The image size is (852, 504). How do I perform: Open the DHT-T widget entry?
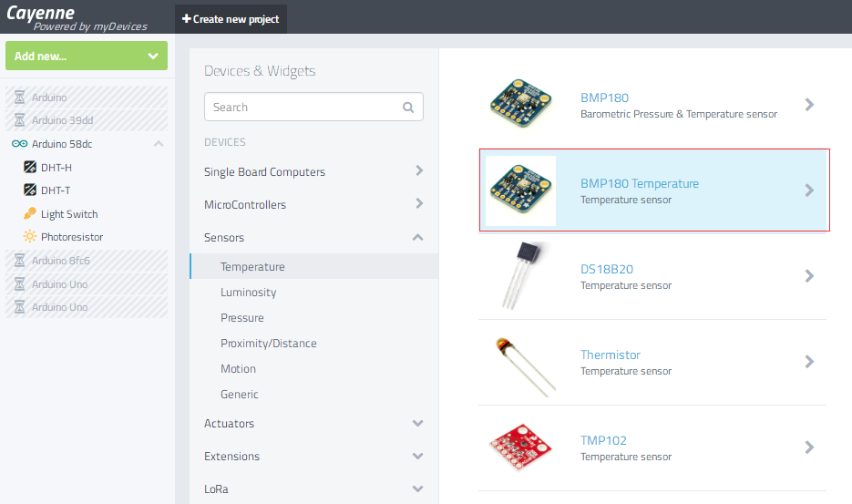point(56,190)
